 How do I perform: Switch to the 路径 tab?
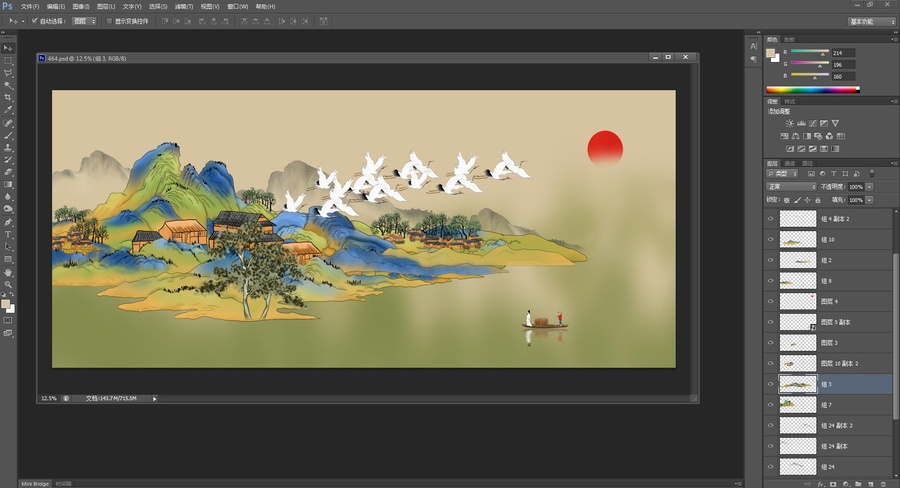[807, 163]
